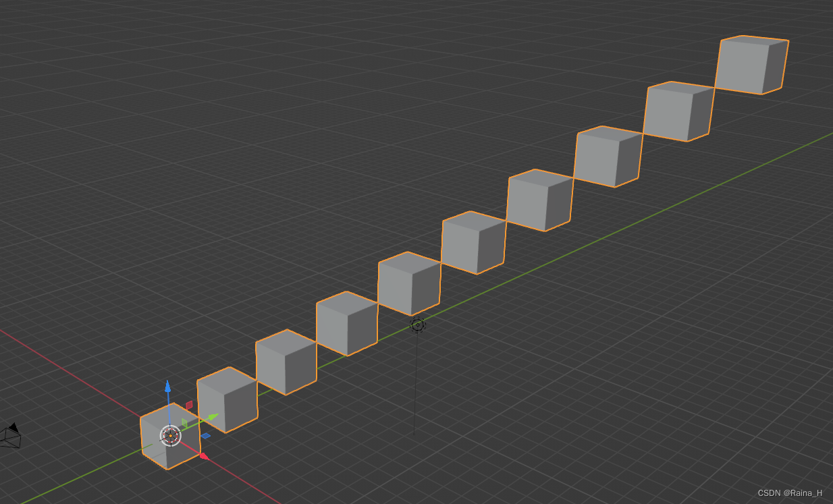
Task: Click the white center circle of the move gizmo
Action: point(171,436)
